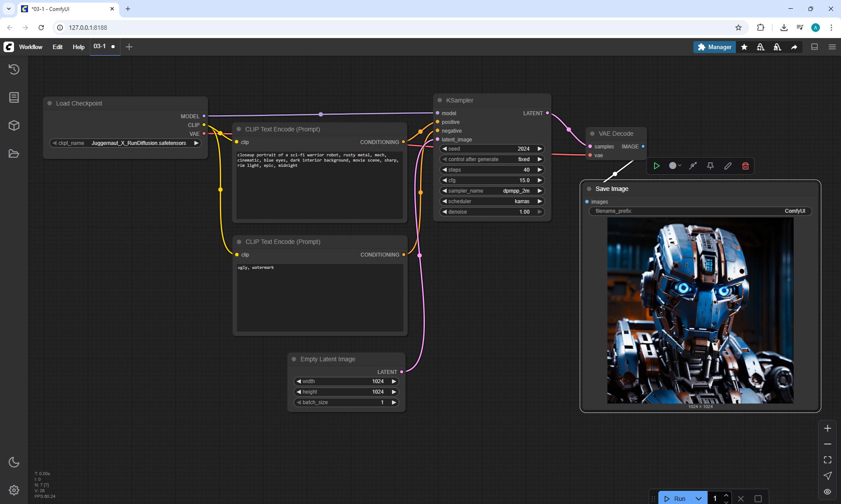Screen dimensions: 841x504
Task: Click the fit view icon
Action: pyautogui.click(x=827, y=460)
